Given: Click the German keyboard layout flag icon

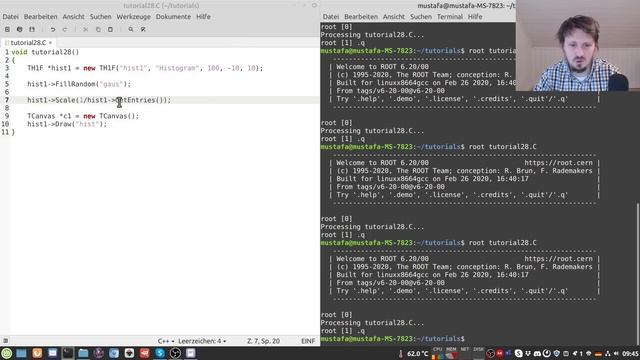Looking at the screenshot, I should pos(598,354).
